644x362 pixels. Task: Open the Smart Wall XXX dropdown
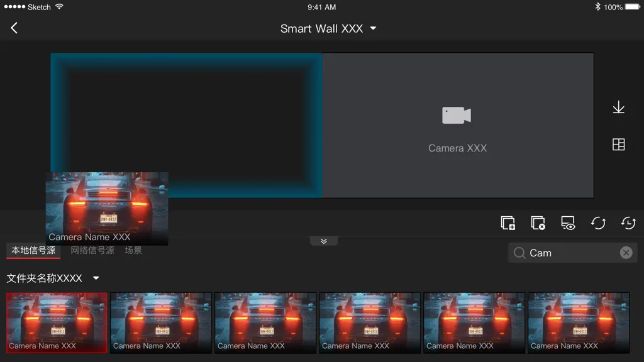[328, 28]
